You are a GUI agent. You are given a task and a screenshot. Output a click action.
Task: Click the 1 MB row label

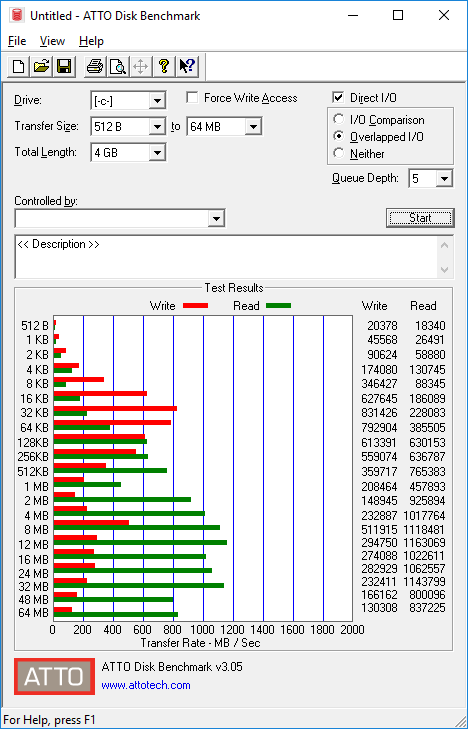click(x=36, y=486)
